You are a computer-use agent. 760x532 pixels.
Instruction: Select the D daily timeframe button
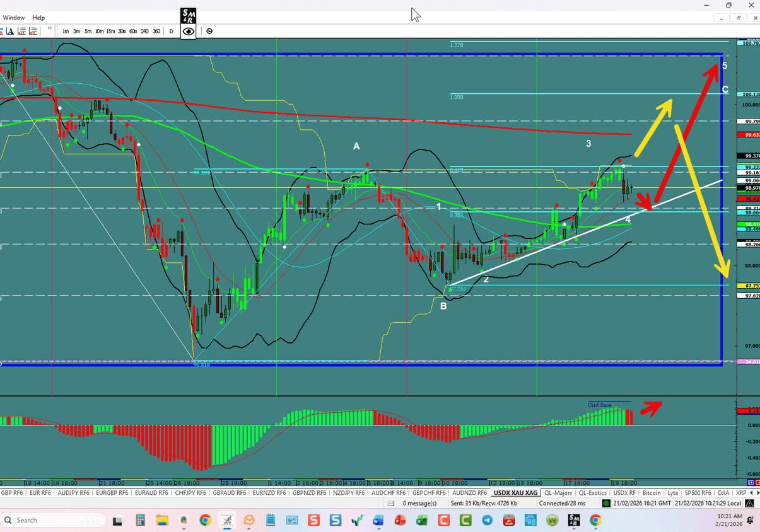click(x=171, y=31)
